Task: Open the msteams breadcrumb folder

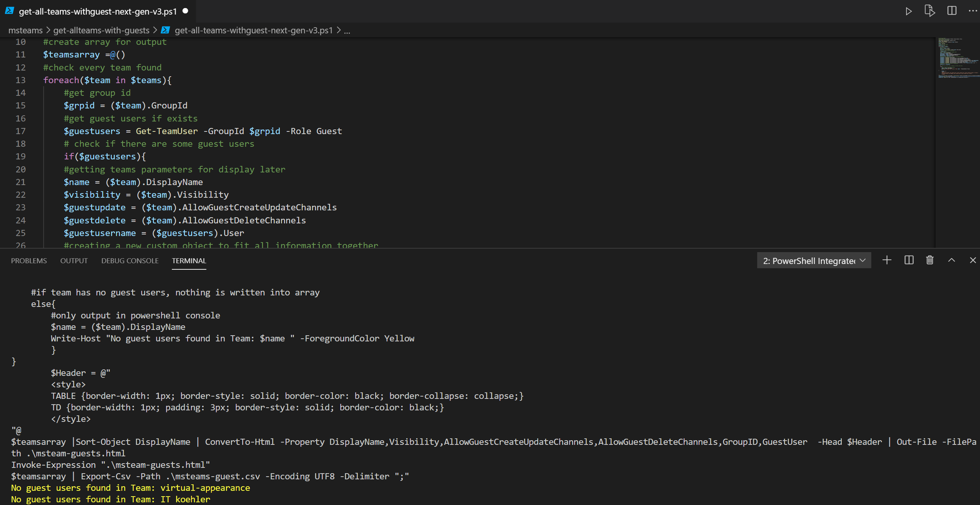Action: coord(25,30)
